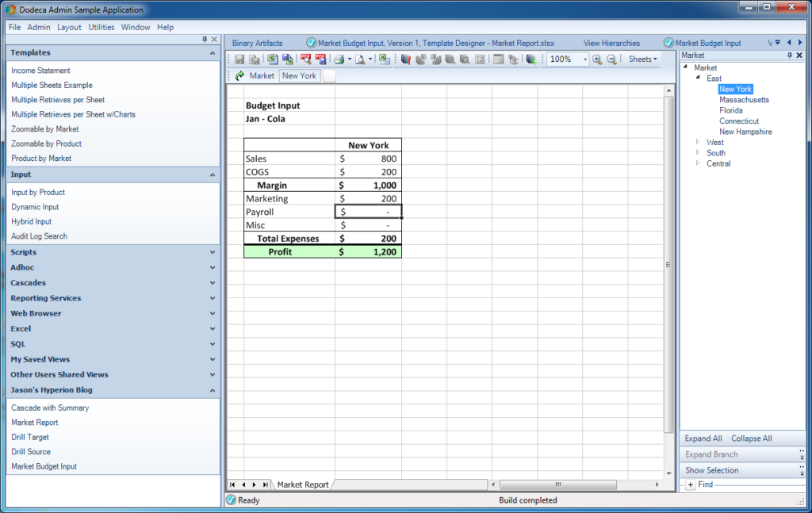This screenshot has height=513, width=812.
Task: Open the Sheets dropdown
Action: click(x=642, y=59)
